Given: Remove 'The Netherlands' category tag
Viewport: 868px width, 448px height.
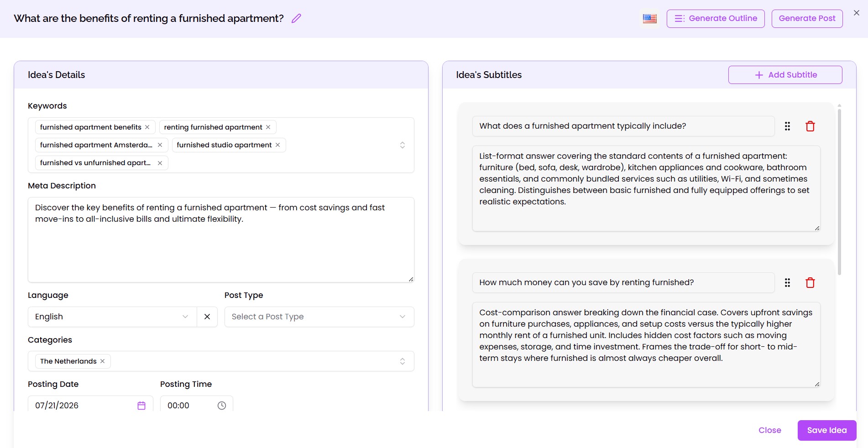Looking at the screenshot, I should pos(103,361).
